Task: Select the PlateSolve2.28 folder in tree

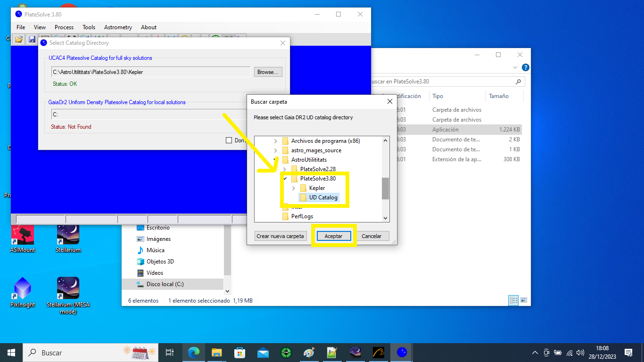Action: [313, 169]
